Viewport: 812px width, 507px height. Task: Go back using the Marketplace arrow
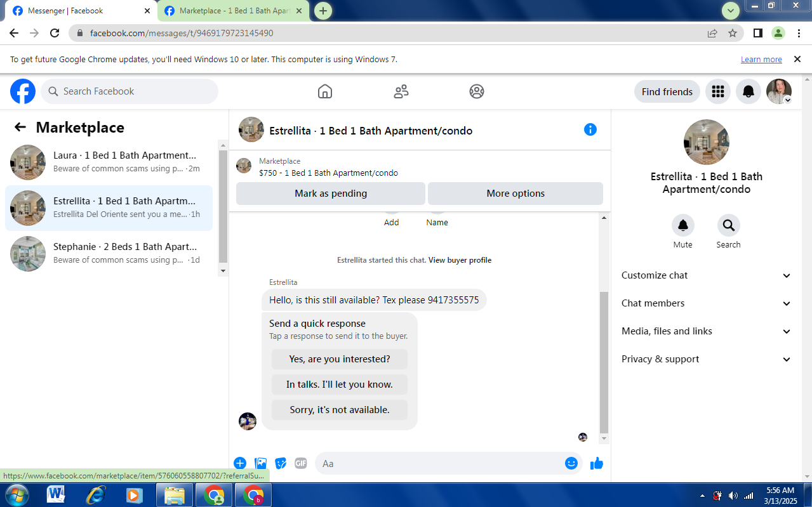coord(20,128)
